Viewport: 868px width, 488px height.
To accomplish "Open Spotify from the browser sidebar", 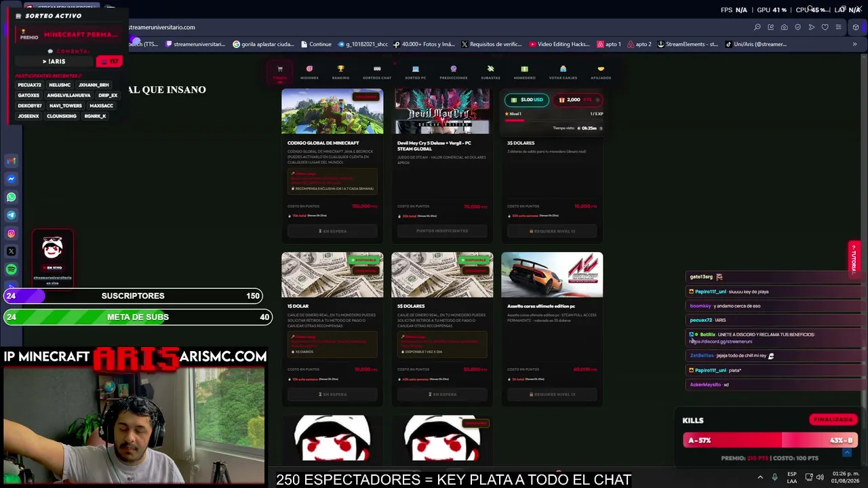I will pos(11,270).
